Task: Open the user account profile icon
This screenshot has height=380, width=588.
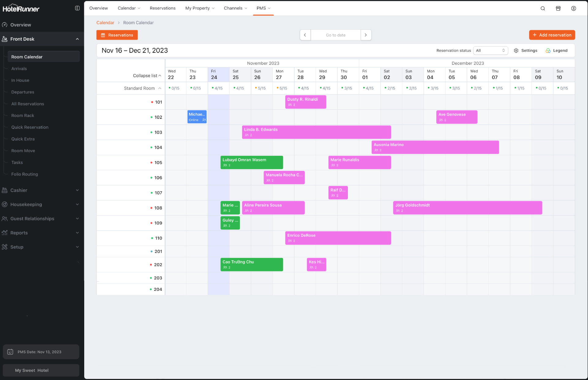Action: click(x=573, y=8)
